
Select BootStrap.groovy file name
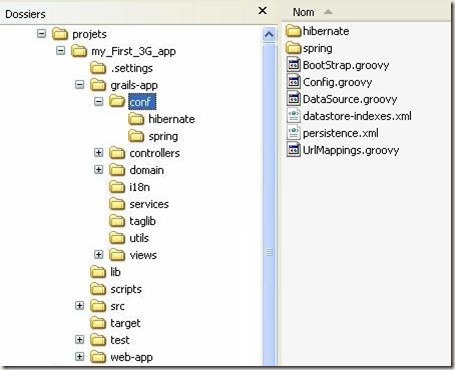(346, 65)
